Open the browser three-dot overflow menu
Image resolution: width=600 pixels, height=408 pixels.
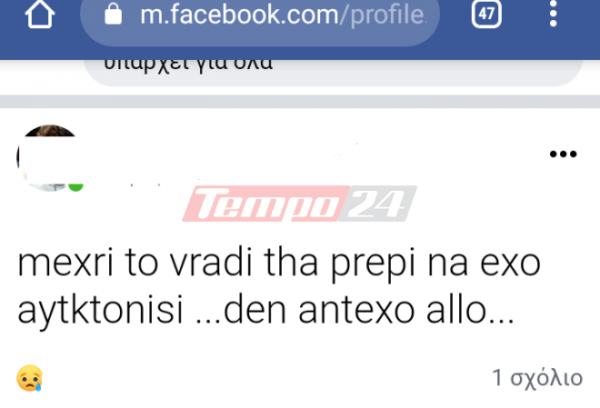553,14
